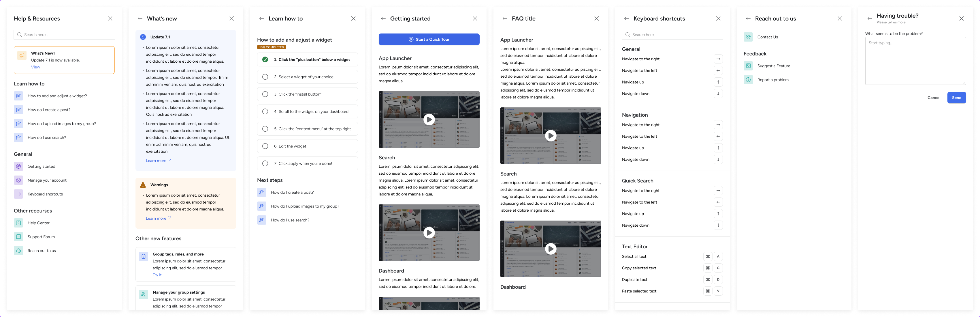Click the Manage your account icon

click(18, 180)
